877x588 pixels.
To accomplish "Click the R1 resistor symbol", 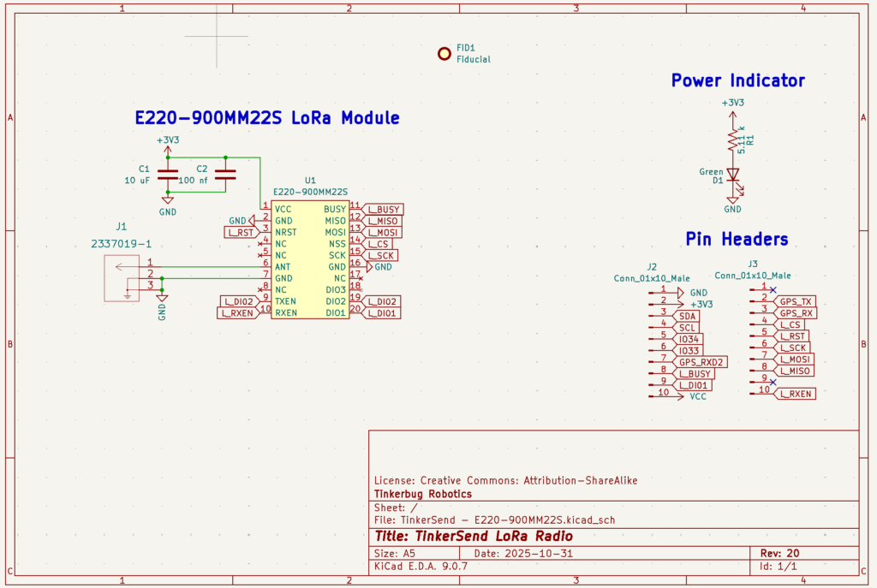I will click(x=732, y=140).
